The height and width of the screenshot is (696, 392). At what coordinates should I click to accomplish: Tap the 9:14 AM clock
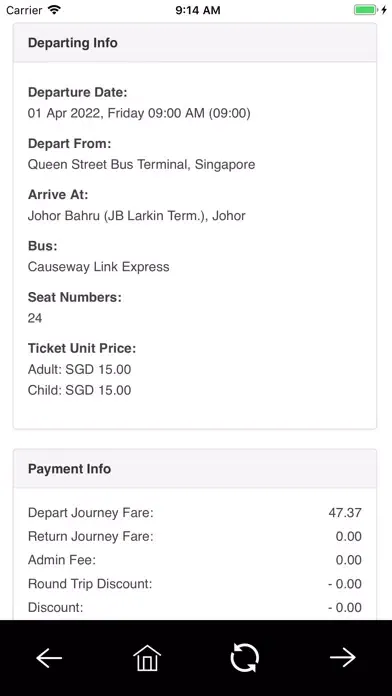[x=198, y=10]
